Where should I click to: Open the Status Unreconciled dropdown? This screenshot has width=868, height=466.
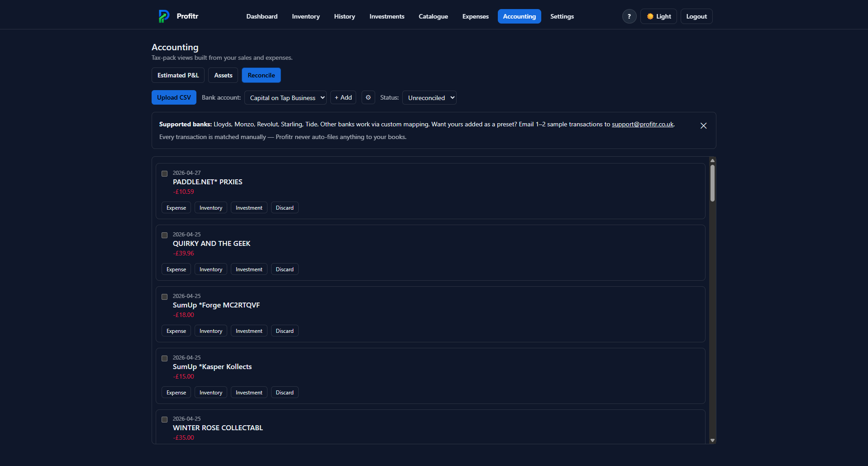point(429,98)
